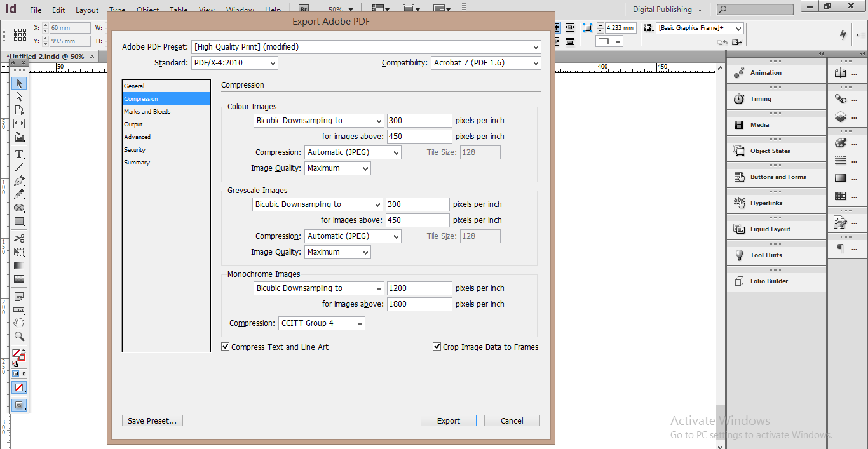Open the Edit menu
The height and width of the screenshot is (449, 868).
click(58, 10)
